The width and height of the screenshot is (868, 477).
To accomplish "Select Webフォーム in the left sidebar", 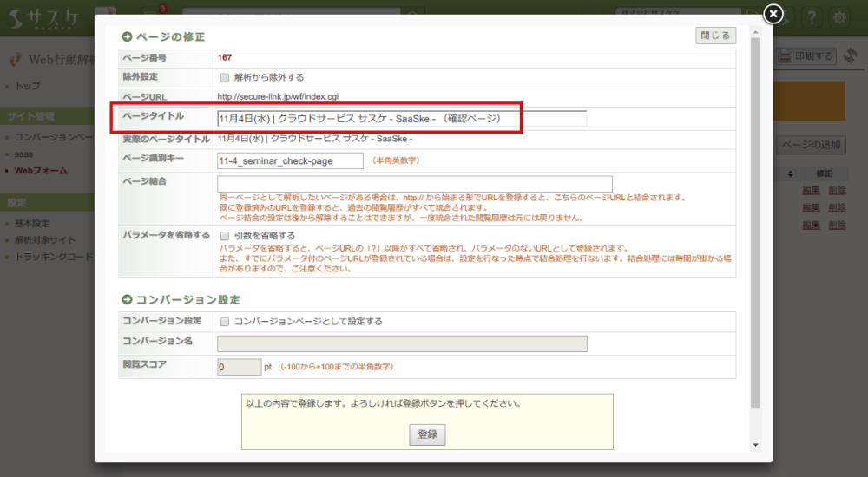I will coord(41,171).
